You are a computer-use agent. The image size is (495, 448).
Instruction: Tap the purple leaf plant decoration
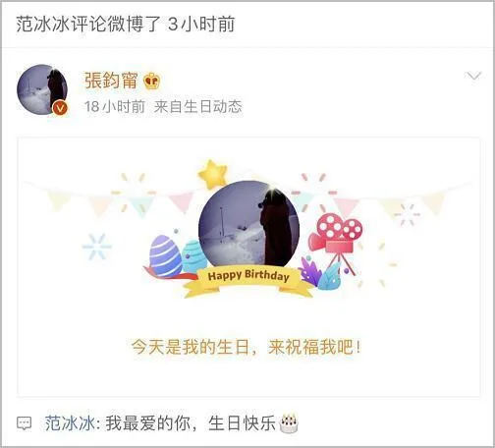click(x=310, y=271)
